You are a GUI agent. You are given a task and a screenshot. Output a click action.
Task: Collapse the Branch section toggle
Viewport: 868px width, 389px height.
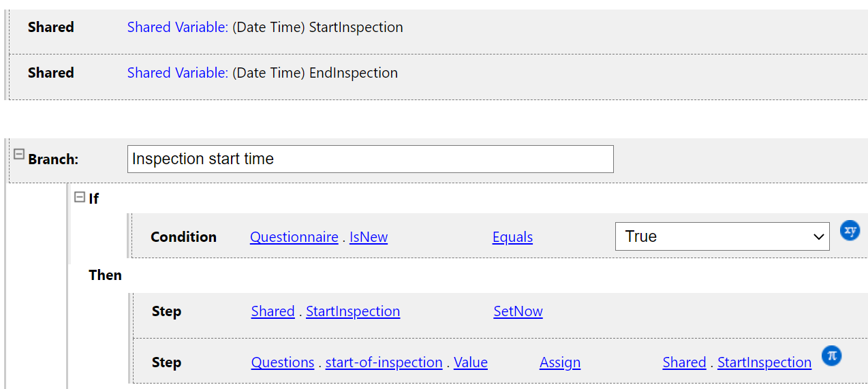(19, 155)
